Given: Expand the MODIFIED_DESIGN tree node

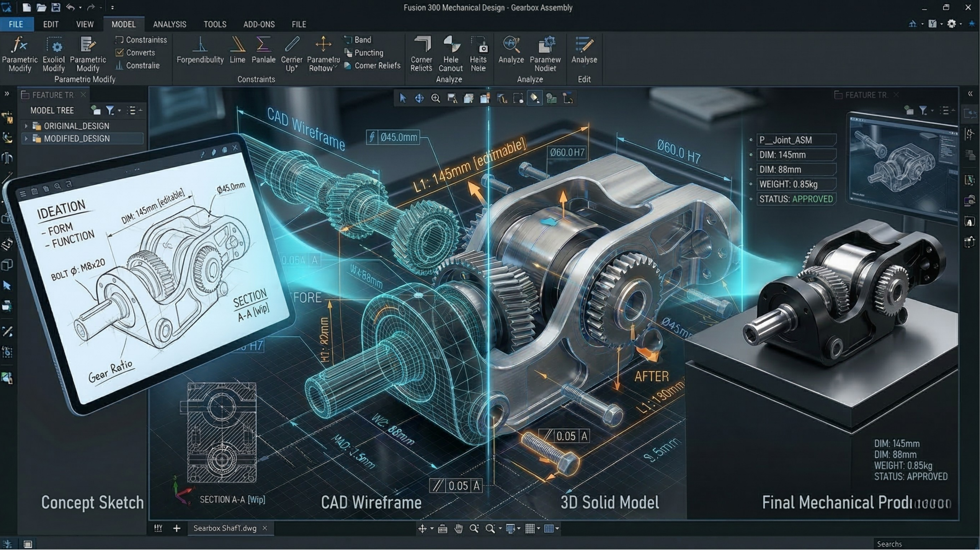Looking at the screenshot, I should pyautogui.click(x=26, y=139).
